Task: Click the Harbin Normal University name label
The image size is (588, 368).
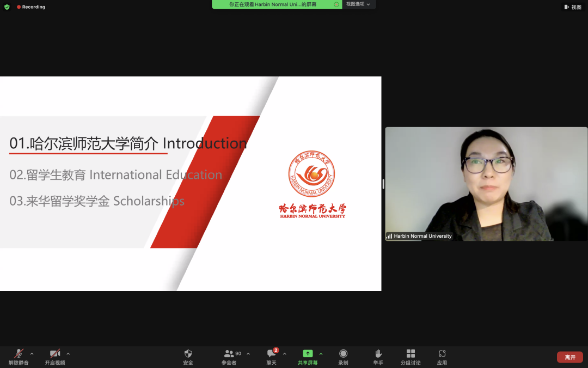Action: click(422, 236)
